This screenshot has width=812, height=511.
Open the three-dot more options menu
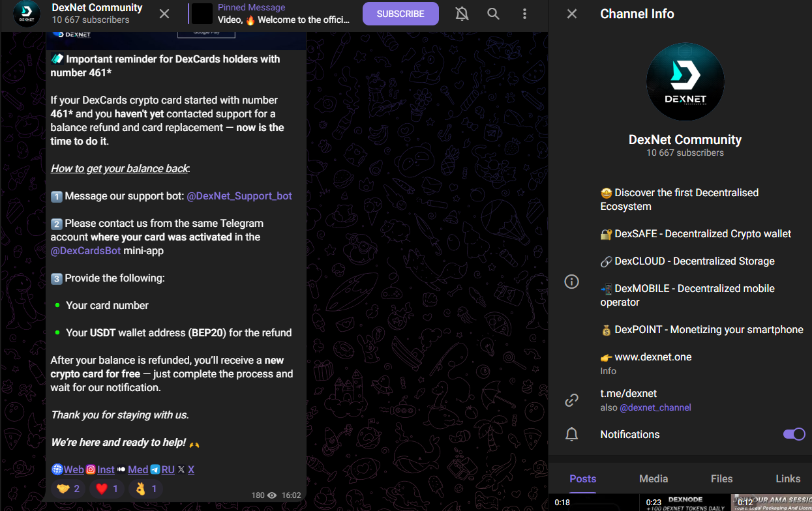(x=525, y=14)
